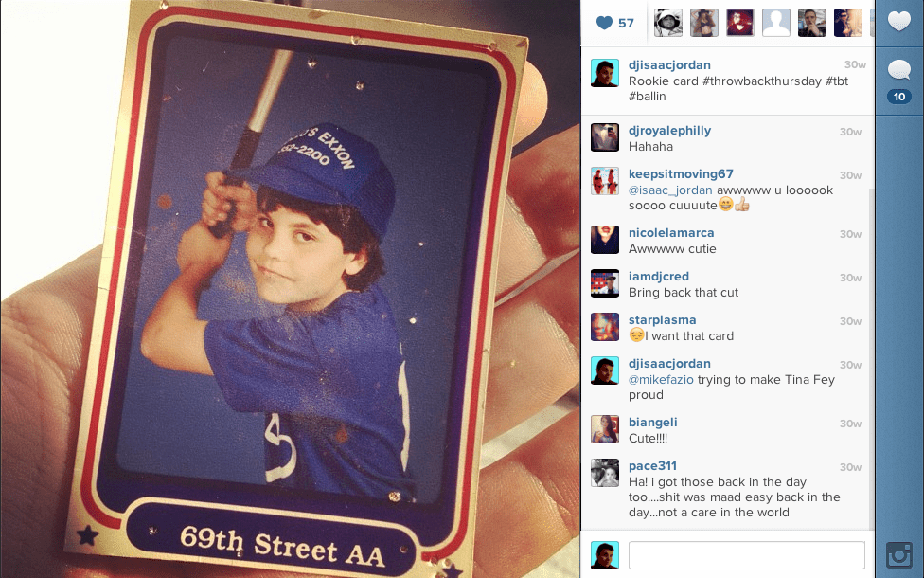Click the blue heart beside 57 likes
This screenshot has height=578, width=924.
point(605,23)
